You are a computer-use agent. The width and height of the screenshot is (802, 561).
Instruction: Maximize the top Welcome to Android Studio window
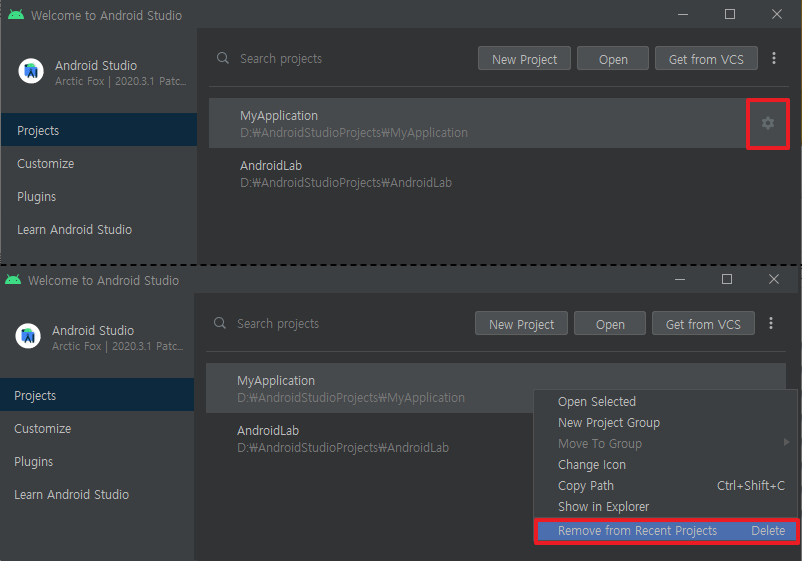point(730,14)
